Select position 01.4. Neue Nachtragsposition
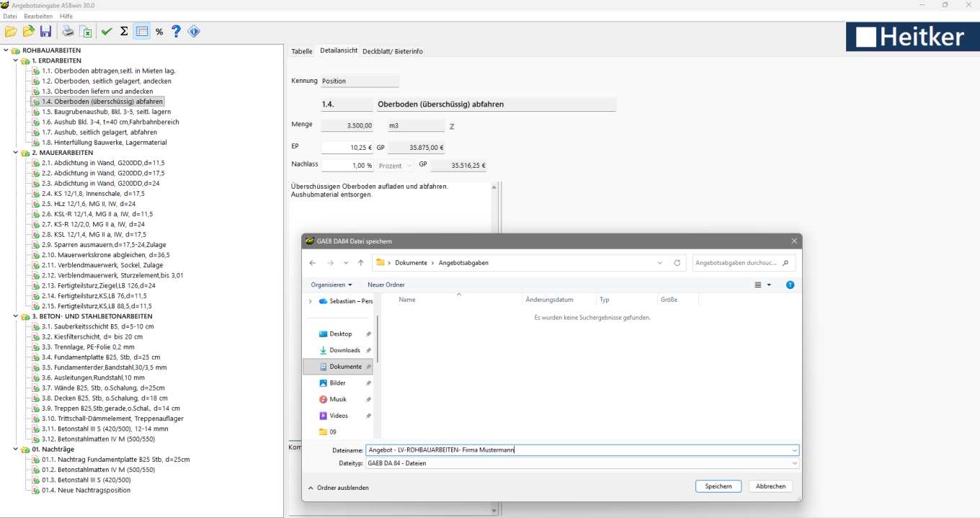Viewport: 980px width, 518px height. pyautogui.click(x=86, y=490)
